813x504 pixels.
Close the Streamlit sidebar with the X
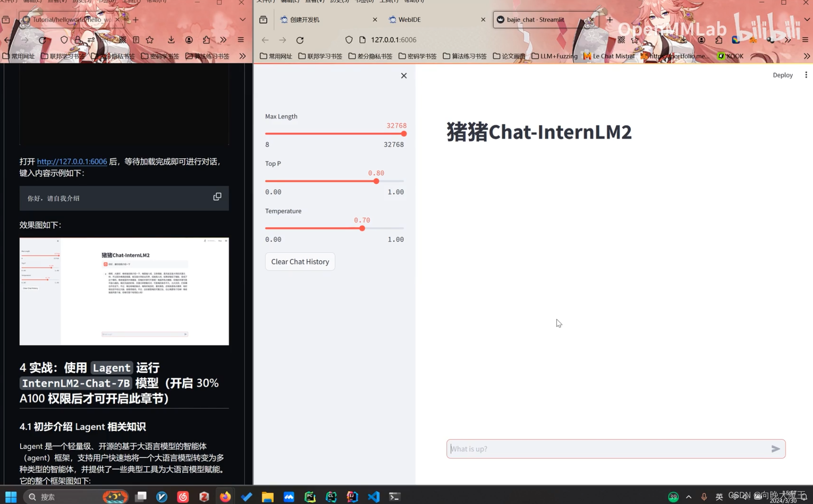click(x=404, y=76)
